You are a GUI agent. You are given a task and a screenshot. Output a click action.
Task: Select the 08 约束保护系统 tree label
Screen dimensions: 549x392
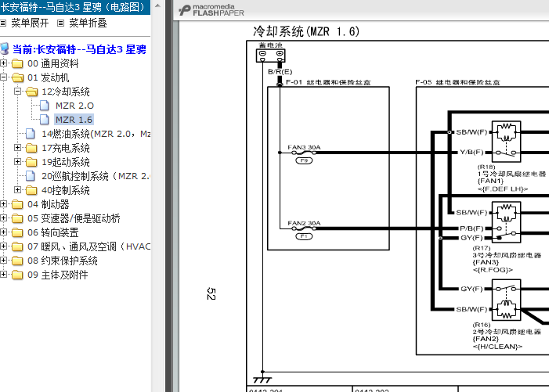click(x=63, y=261)
